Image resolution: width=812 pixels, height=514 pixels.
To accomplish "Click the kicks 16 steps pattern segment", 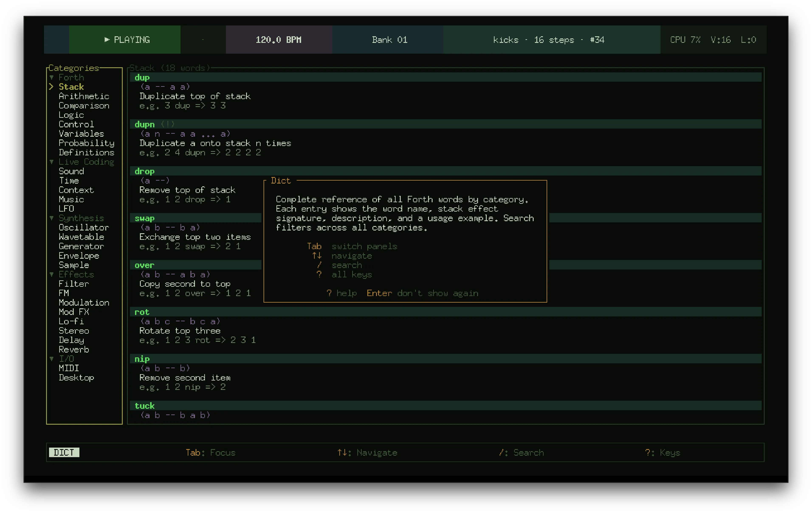I will point(549,39).
